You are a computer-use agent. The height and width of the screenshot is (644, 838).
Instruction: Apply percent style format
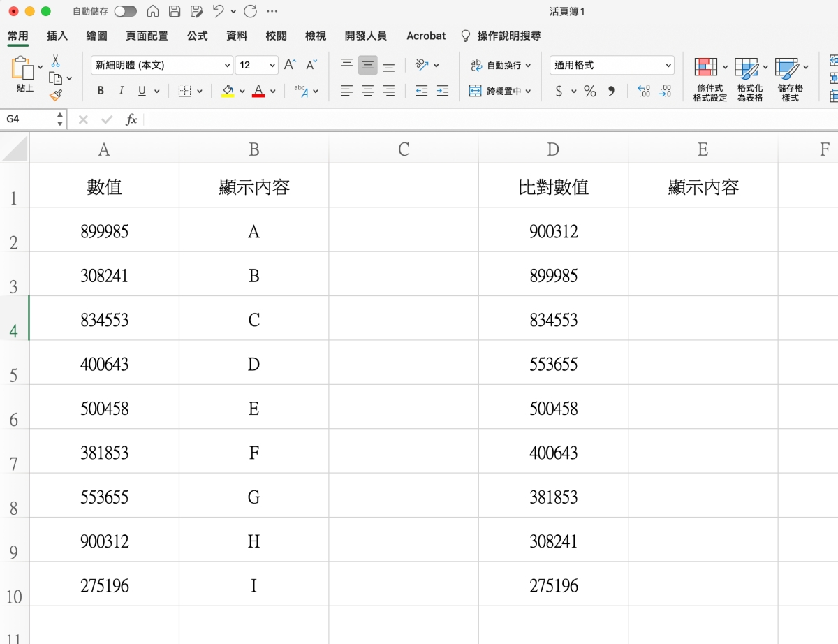[x=590, y=91]
